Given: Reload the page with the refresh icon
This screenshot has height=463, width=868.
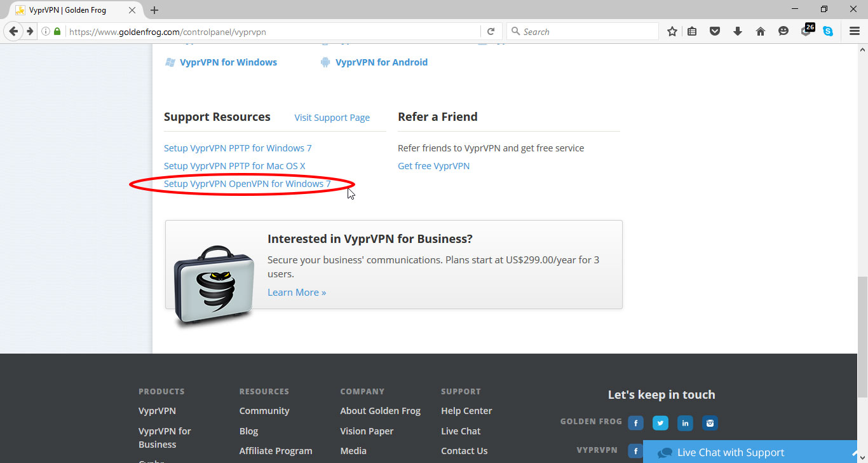Looking at the screenshot, I should (491, 31).
